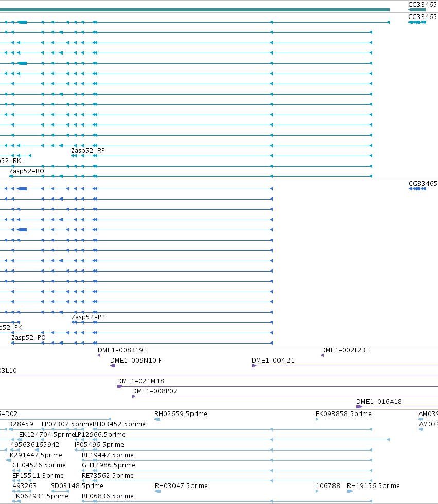Click the RH03047.5prime light blue glyph

click(157, 491)
